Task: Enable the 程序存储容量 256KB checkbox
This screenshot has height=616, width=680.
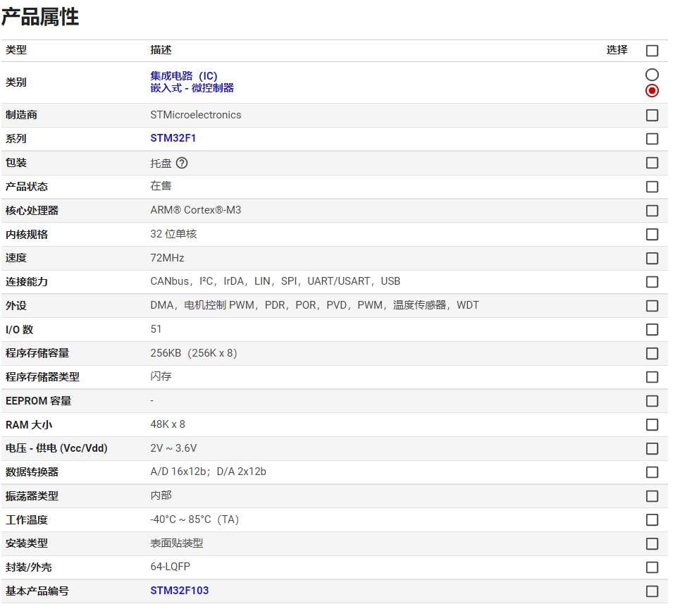Action: coord(652,354)
